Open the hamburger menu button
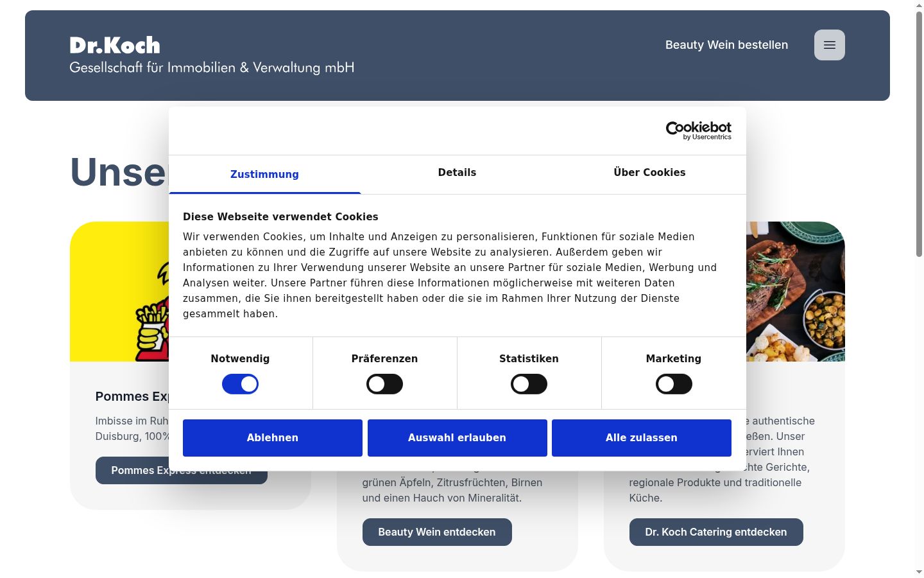 click(x=829, y=45)
